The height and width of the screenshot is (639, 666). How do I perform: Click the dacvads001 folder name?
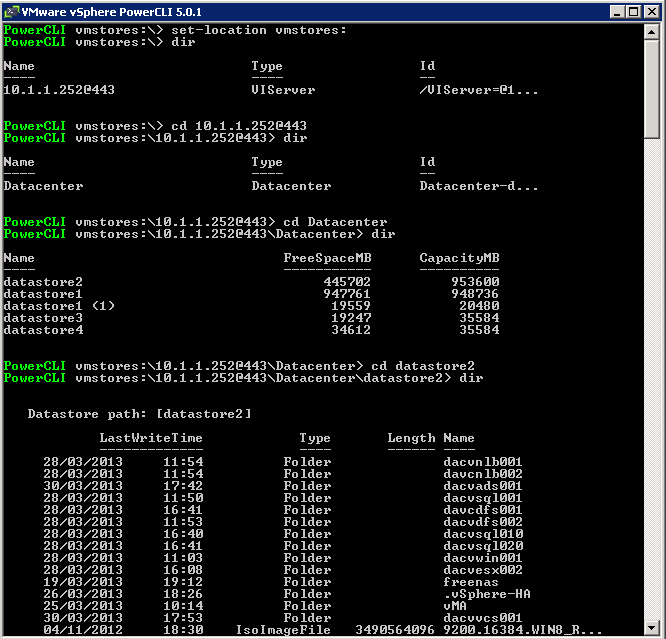click(x=483, y=486)
